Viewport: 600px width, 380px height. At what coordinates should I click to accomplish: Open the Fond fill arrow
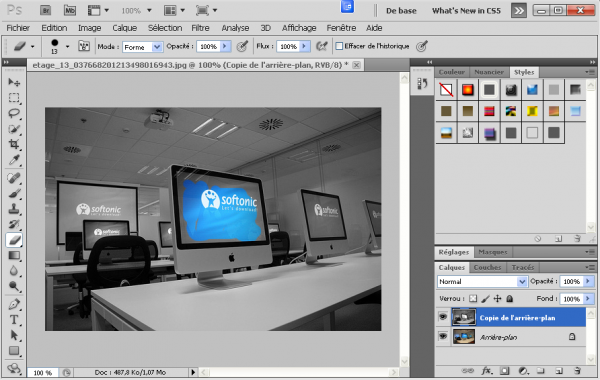[589, 298]
